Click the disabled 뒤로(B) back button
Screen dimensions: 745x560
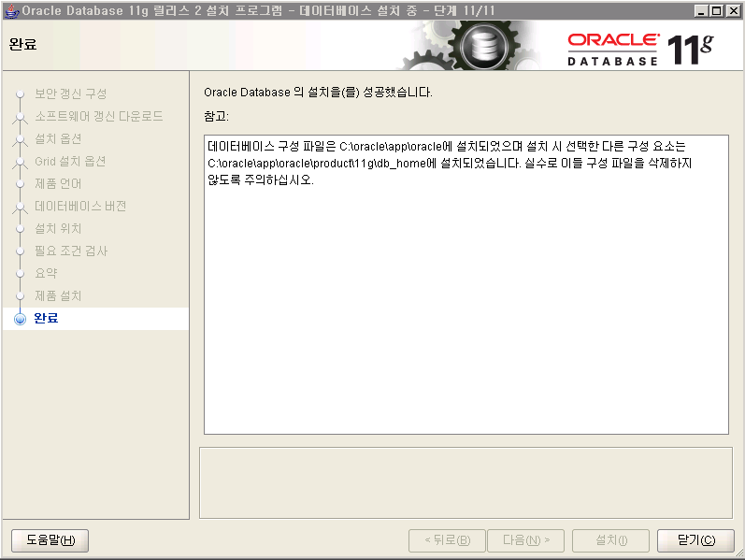tap(447, 540)
